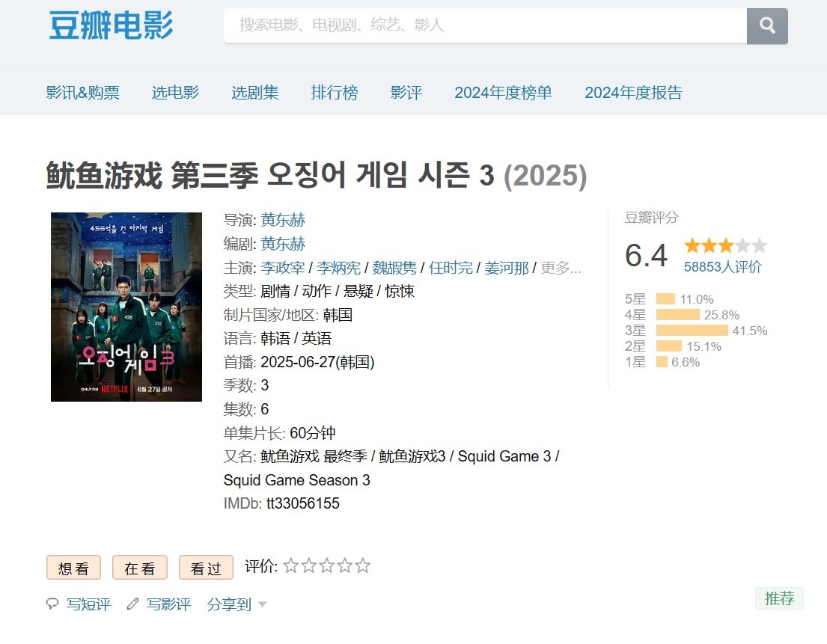Rate one star in 评价 row
This screenshot has height=644, width=827.
click(x=291, y=566)
